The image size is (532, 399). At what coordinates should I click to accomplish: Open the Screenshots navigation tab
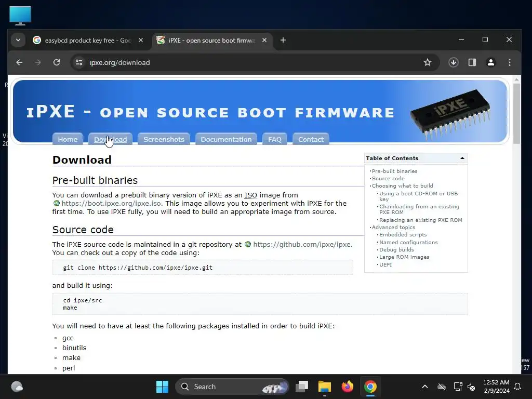164,139
